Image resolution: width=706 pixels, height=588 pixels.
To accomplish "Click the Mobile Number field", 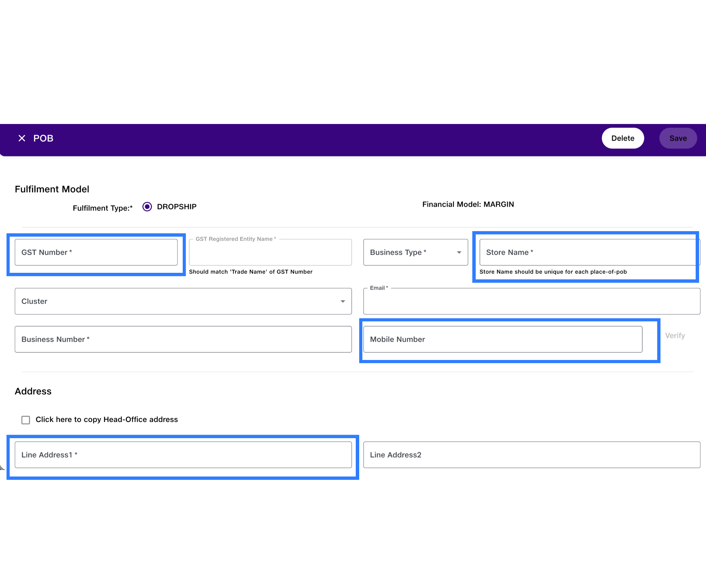I will tap(502, 339).
